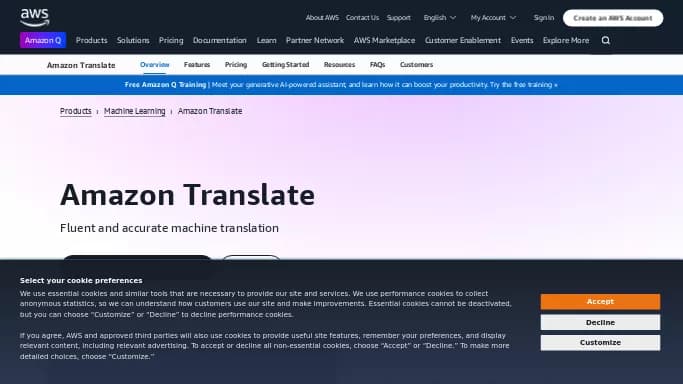Expand the English language dropdown
The height and width of the screenshot is (384, 683).
440,18
